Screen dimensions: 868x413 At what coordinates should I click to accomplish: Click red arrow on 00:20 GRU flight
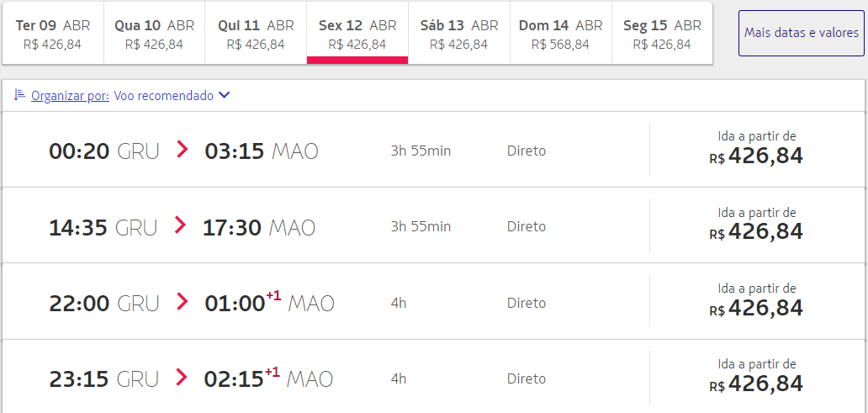(183, 150)
